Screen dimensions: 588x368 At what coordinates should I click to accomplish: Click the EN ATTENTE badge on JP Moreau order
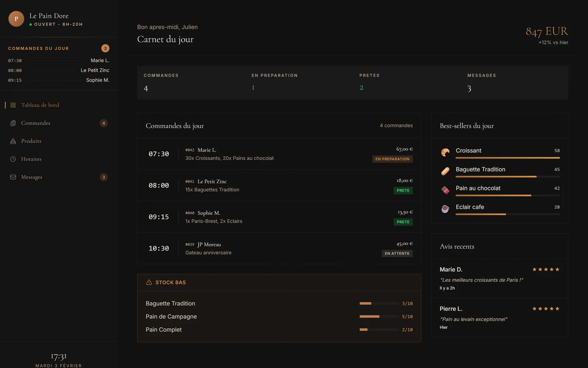pos(397,254)
